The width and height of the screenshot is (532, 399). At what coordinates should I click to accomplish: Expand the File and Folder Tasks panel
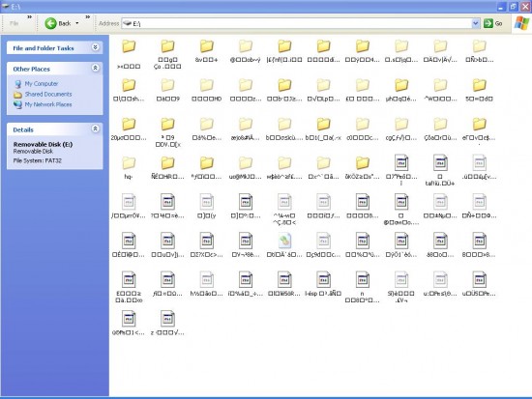(96, 47)
